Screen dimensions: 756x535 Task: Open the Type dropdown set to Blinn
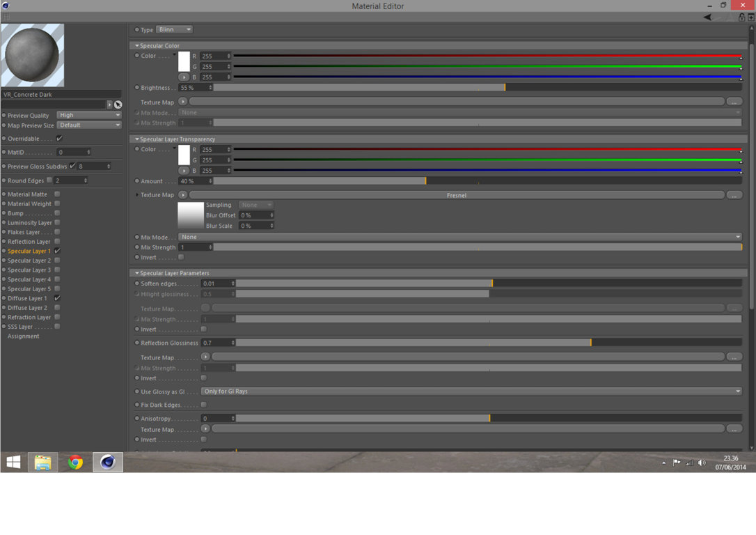pyautogui.click(x=174, y=29)
